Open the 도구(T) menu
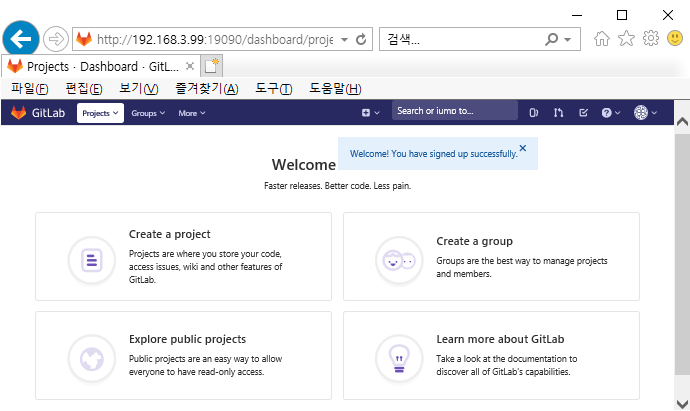690x411 pixels. point(274,89)
